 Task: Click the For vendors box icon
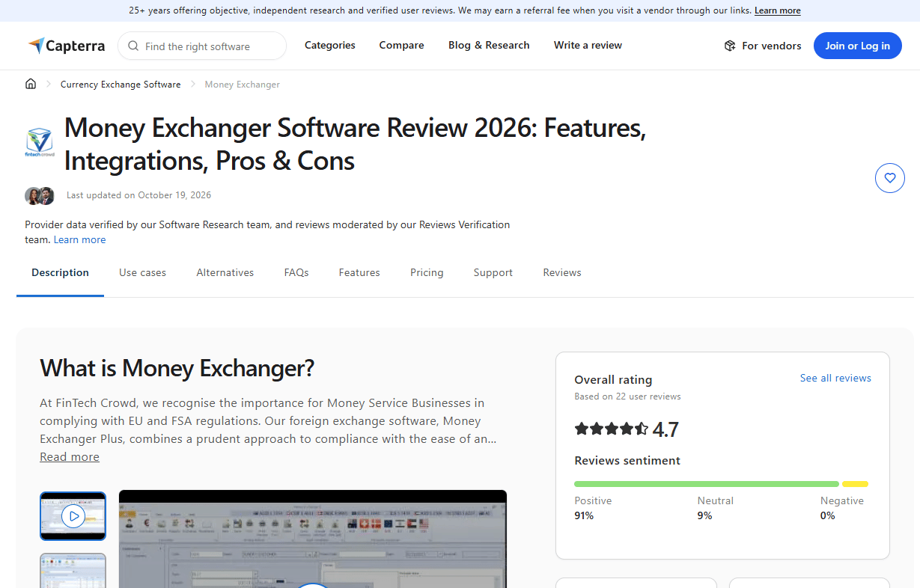(x=730, y=46)
